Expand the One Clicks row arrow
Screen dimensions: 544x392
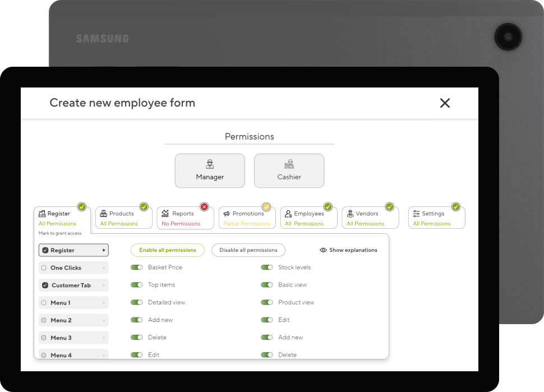(x=104, y=268)
